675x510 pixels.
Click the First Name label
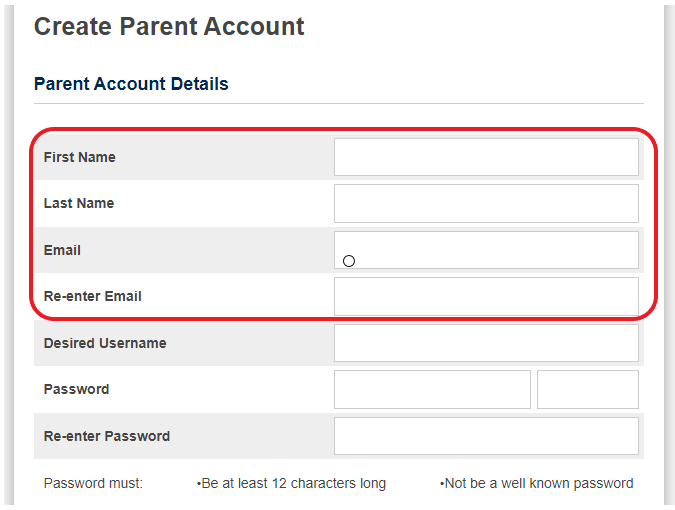(x=80, y=157)
